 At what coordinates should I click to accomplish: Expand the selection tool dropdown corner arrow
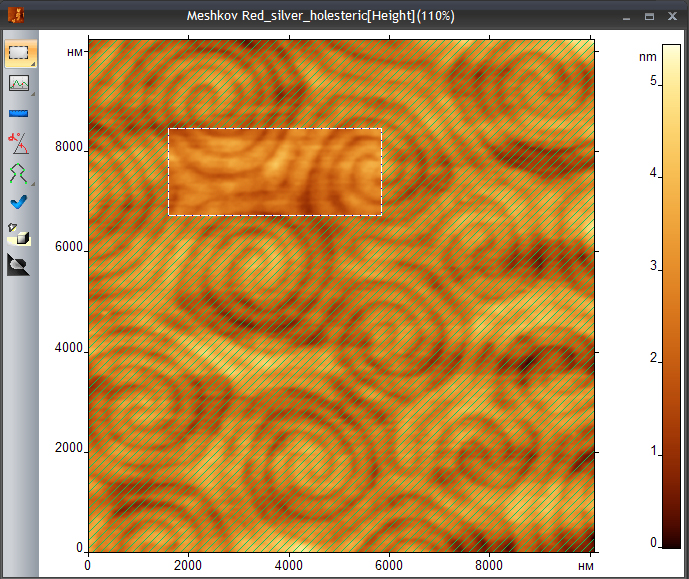coord(33,64)
